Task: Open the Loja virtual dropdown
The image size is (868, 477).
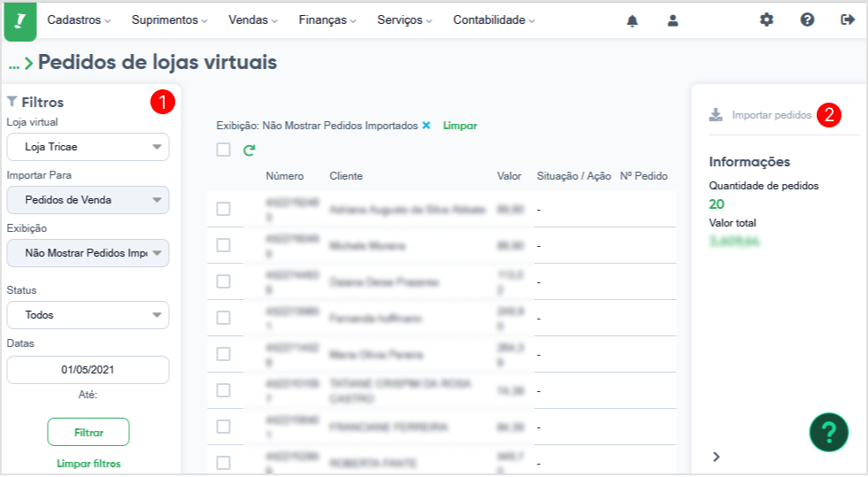Action: tap(88, 147)
